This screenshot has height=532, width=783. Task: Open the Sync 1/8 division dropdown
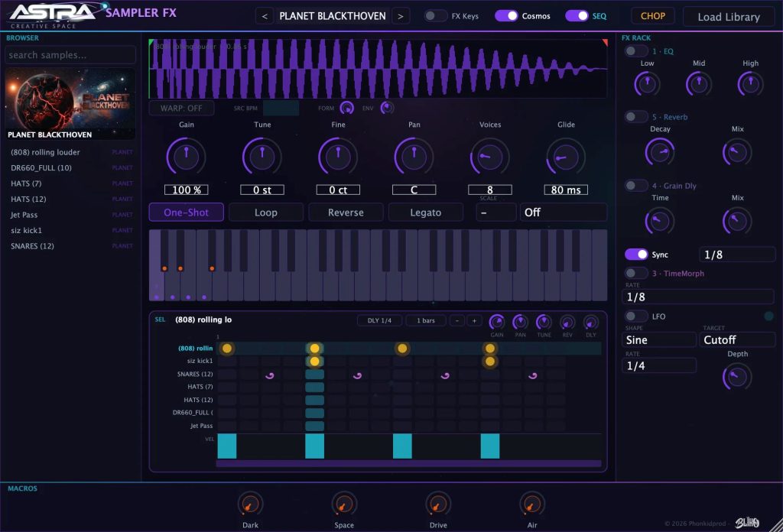[737, 255]
